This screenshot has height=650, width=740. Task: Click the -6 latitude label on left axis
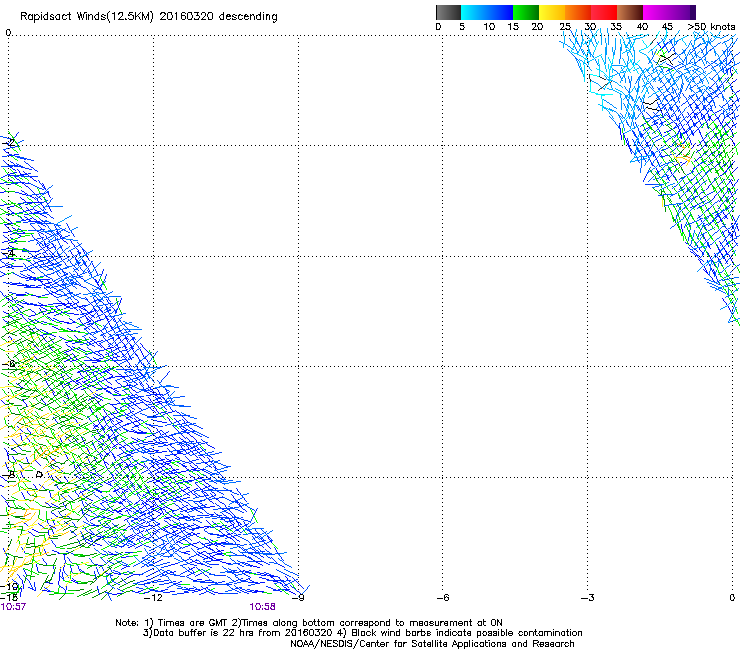[9, 364]
